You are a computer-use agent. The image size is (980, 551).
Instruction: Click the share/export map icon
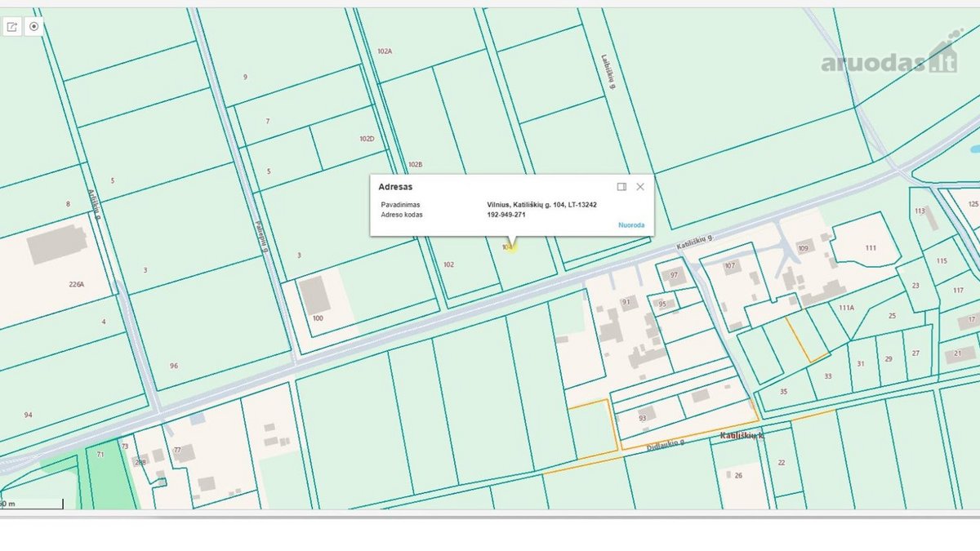click(12, 27)
